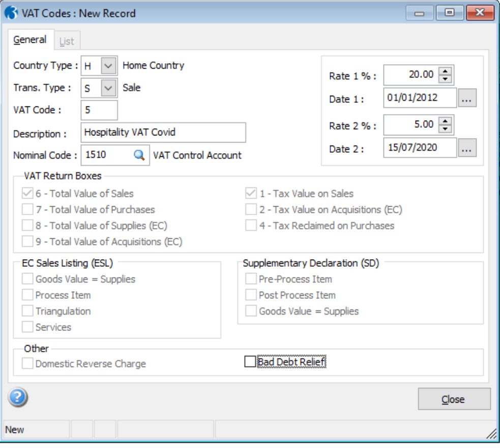Decrease Rate 2 % with down arrow
The height and width of the screenshot is (448, 500).
445,129
